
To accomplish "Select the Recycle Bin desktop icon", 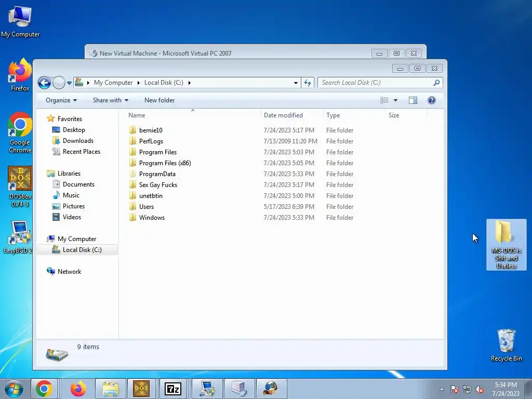I will [x=506, y=345].
